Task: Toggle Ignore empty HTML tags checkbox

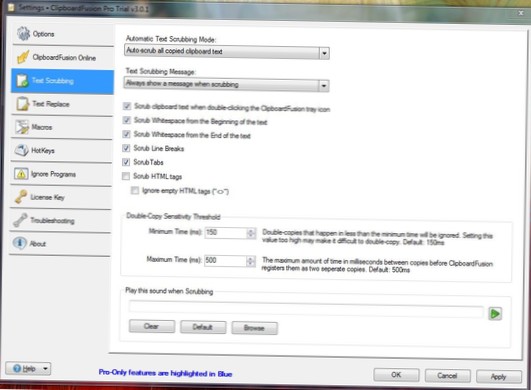Action: pyautogui.click(x=135, y=190)
